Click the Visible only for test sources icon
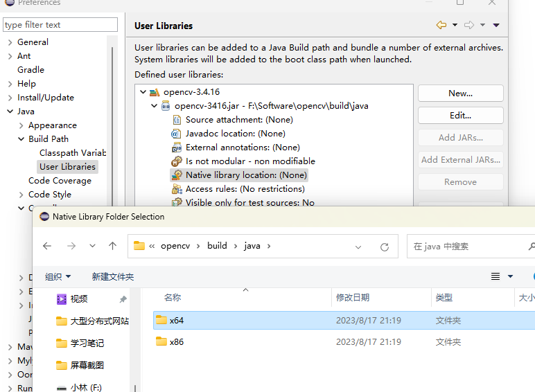 pyautogui.click(x=177, y=202)
